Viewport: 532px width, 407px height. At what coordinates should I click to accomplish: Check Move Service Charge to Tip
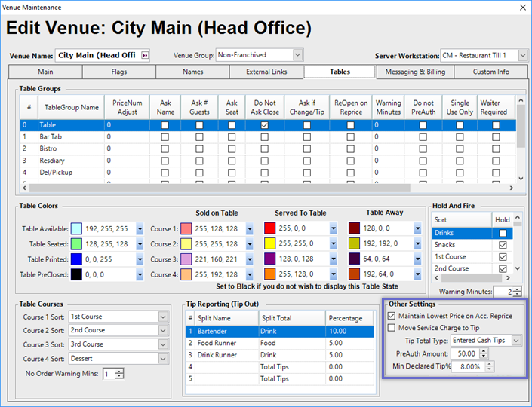391,328
